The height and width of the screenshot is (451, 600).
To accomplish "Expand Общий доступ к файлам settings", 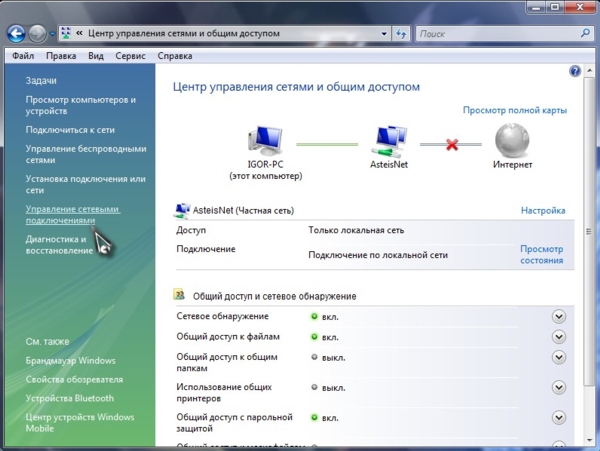I will click(x=559, y=337).
